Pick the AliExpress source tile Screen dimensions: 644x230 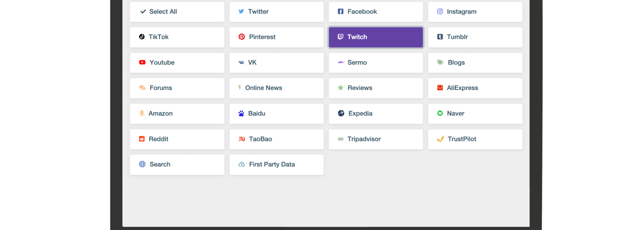click(x=475, y=88)
